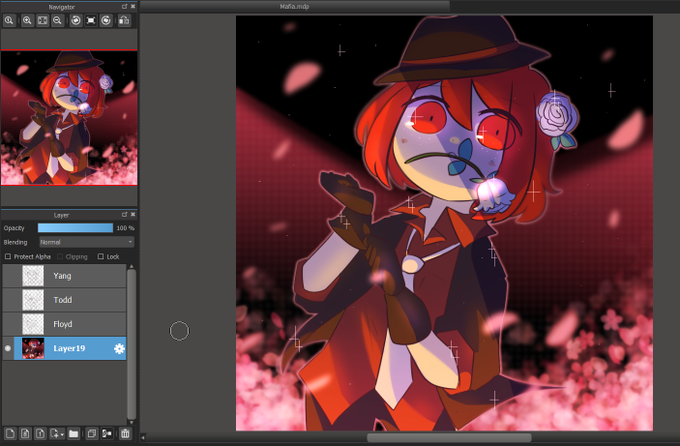Show the Floyd layer via visibility cell
680x446 pixels.
[x=8, y=324]
